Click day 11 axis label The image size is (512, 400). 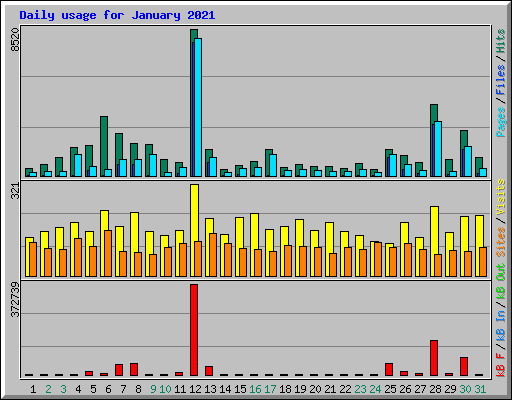click(180, 389)
